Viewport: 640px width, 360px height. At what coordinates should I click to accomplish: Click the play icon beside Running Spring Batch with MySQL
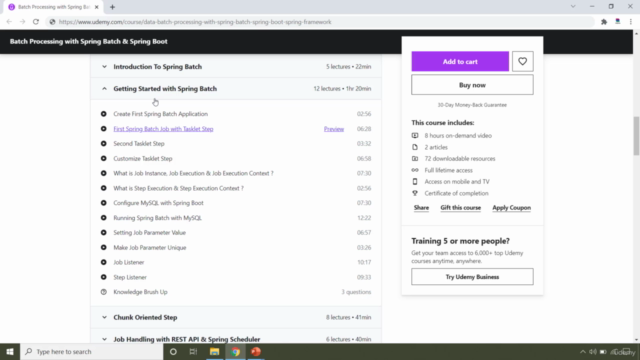coord(104,218)
